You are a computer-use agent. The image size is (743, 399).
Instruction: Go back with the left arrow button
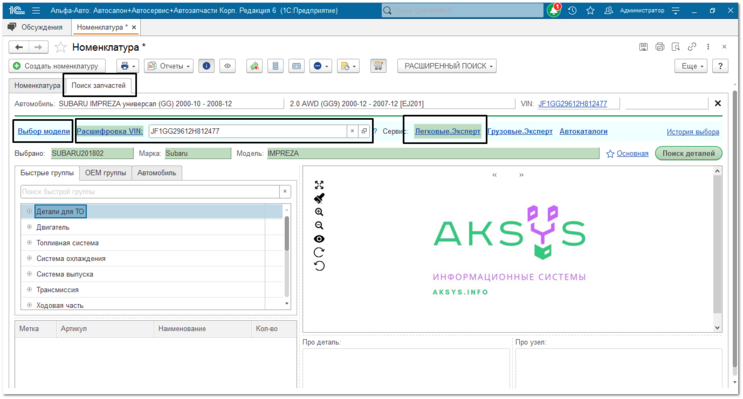19,47
